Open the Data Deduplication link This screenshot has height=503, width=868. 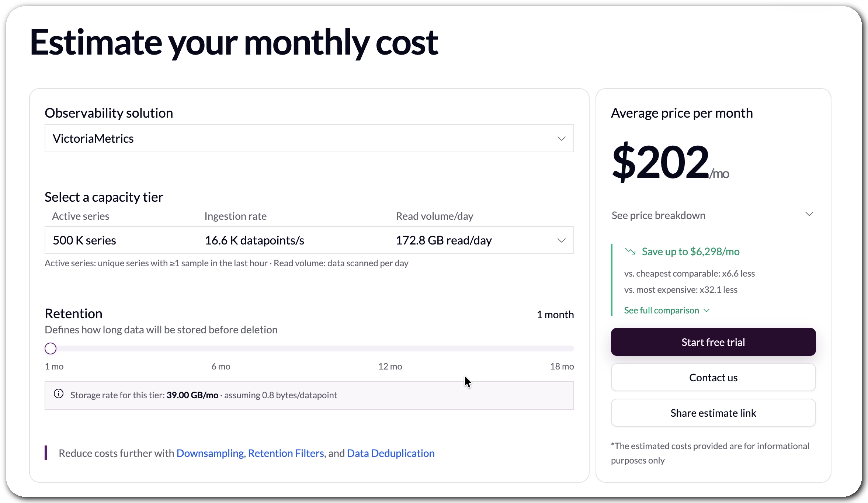click(390, 453)
